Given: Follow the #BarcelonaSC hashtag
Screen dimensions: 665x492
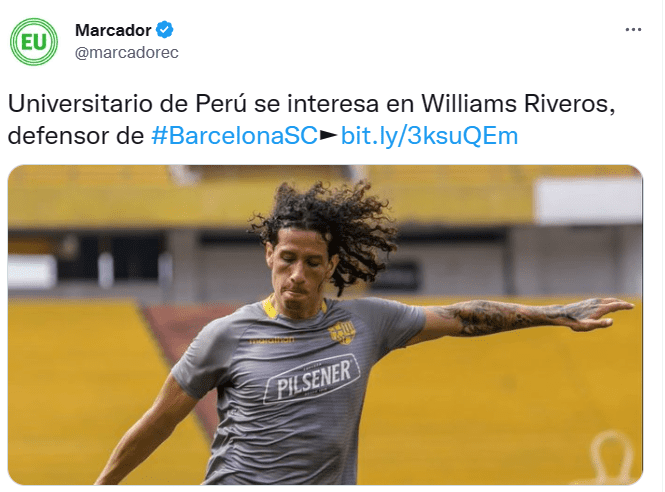Looking at the screenshot, I should coord(235,136).
